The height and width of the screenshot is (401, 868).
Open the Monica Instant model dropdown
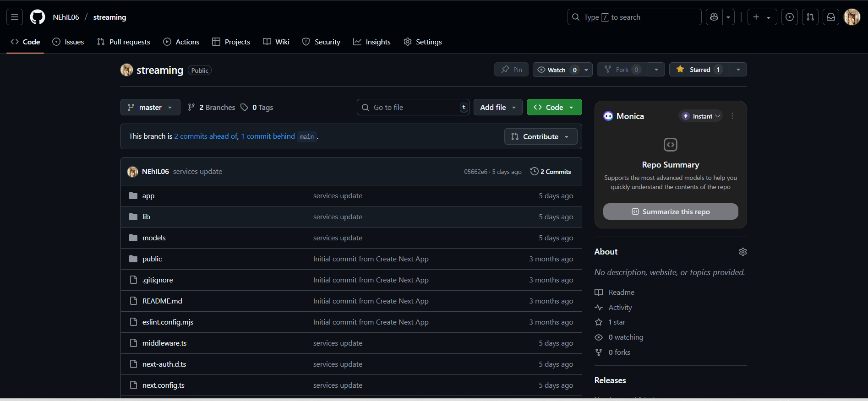[x=700, y=116]
